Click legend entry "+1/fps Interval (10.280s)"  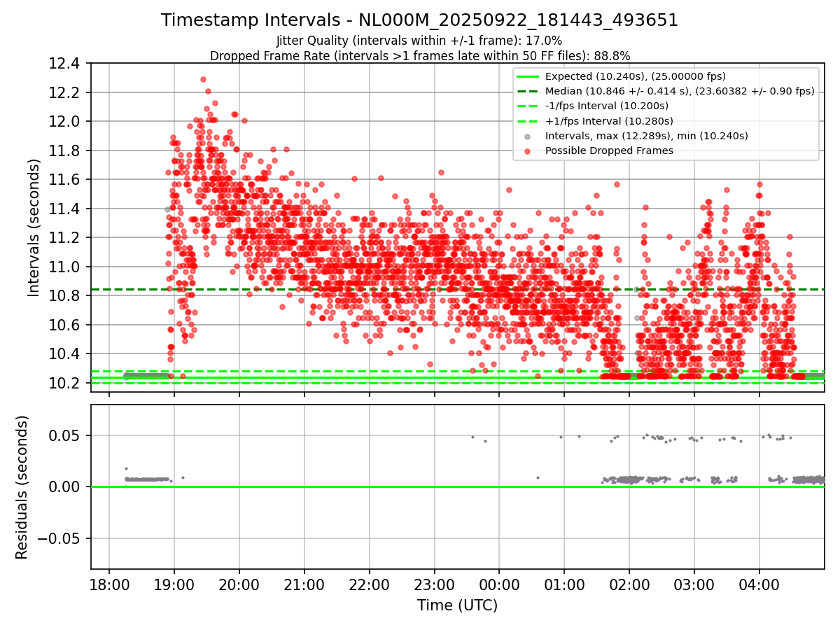pos(608,120)
